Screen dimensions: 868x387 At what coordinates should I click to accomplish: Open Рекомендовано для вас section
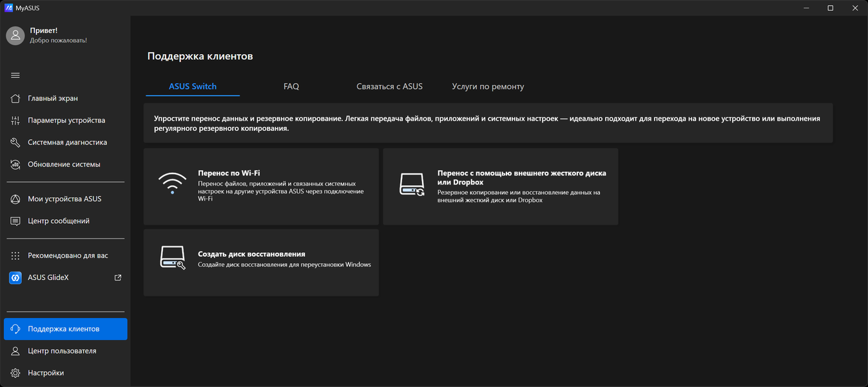pos(65,256)
